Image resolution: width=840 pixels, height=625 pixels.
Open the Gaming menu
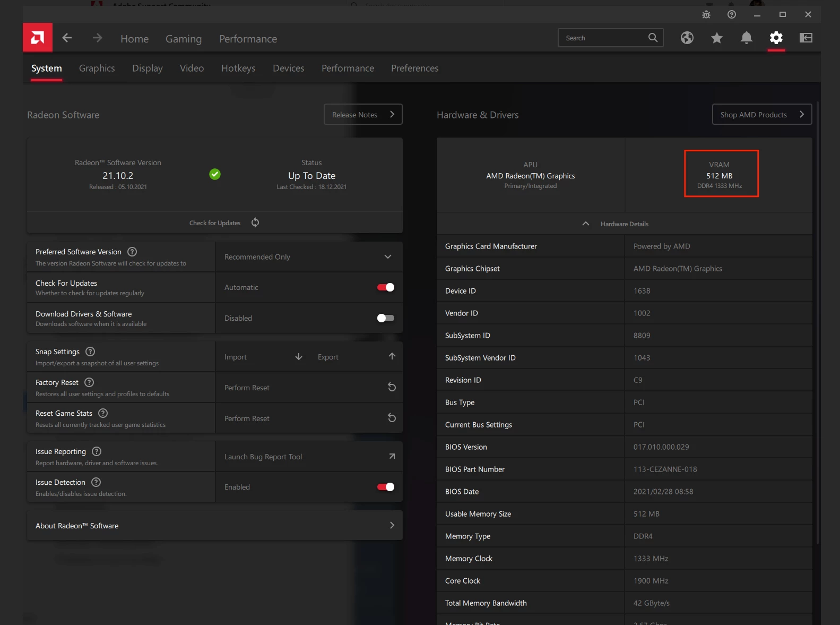click(184, 39)
